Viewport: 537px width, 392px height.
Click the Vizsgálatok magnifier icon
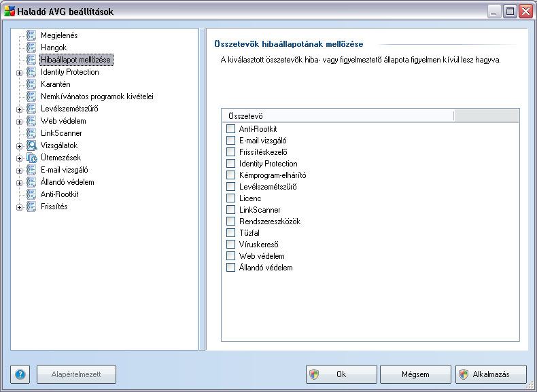pos(31,145)
